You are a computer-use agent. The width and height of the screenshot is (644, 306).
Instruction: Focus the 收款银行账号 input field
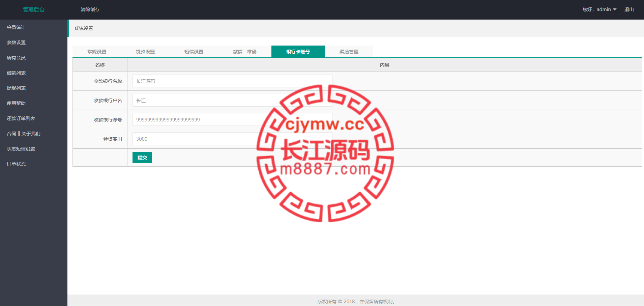[x=232, y=119]
